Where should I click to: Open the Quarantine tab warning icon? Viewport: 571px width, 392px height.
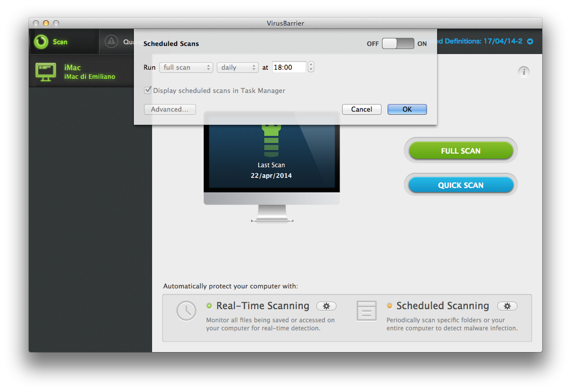(x=112, y=41)
